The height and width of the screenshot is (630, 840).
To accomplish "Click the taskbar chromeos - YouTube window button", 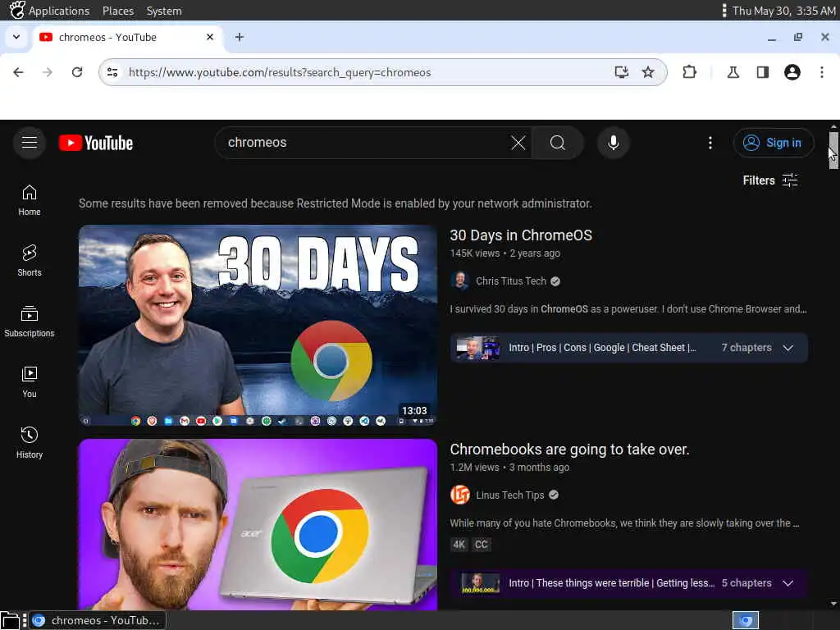I will coord(98,620).
